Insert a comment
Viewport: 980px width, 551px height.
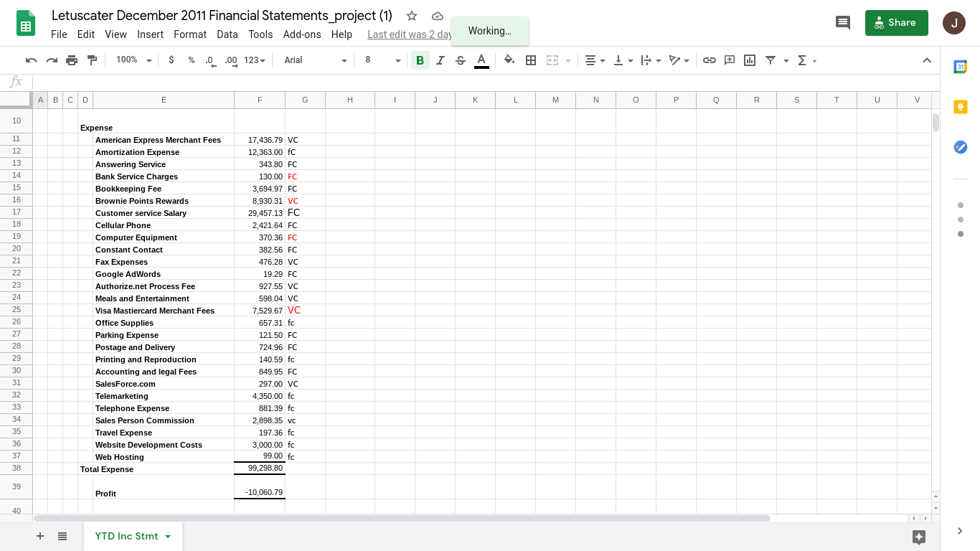coord(730,60)
